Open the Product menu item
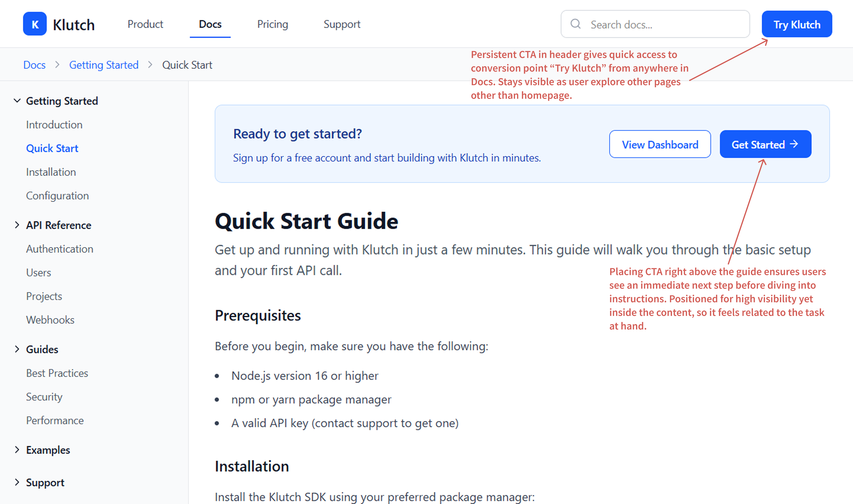 click(x=145, y=24)
